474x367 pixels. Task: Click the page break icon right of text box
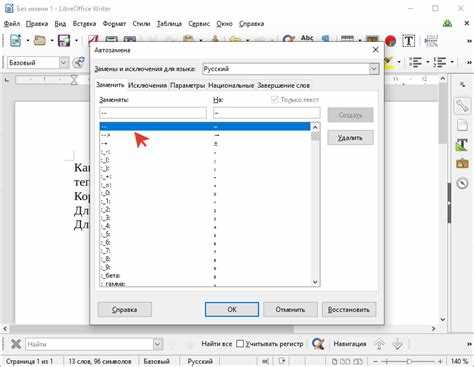click(431, 41)
